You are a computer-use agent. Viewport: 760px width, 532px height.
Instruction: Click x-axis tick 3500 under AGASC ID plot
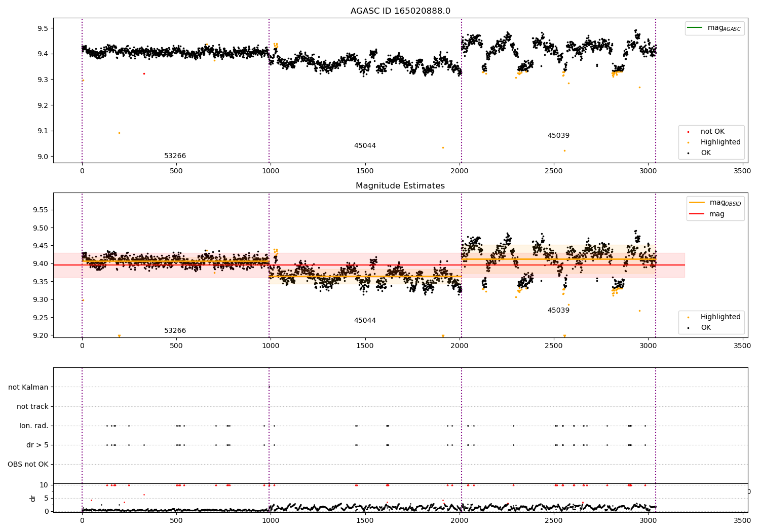click(742, 171)
